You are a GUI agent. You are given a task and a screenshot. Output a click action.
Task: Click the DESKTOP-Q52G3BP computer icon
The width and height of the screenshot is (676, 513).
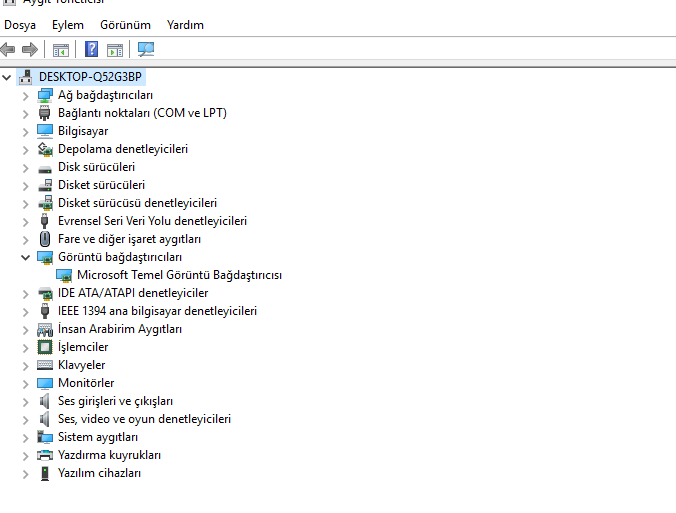25,77
